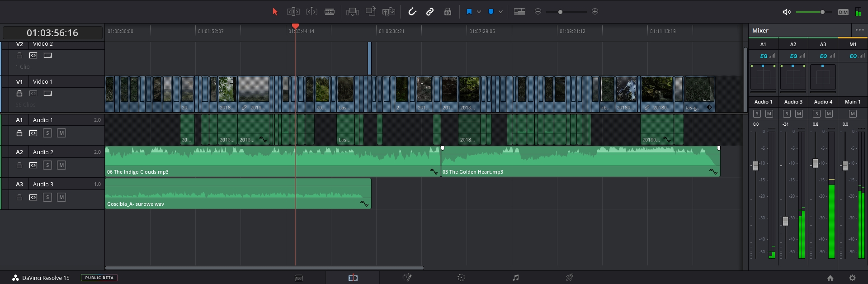Disable the Video 1 track monitor icon

(47, 93)
